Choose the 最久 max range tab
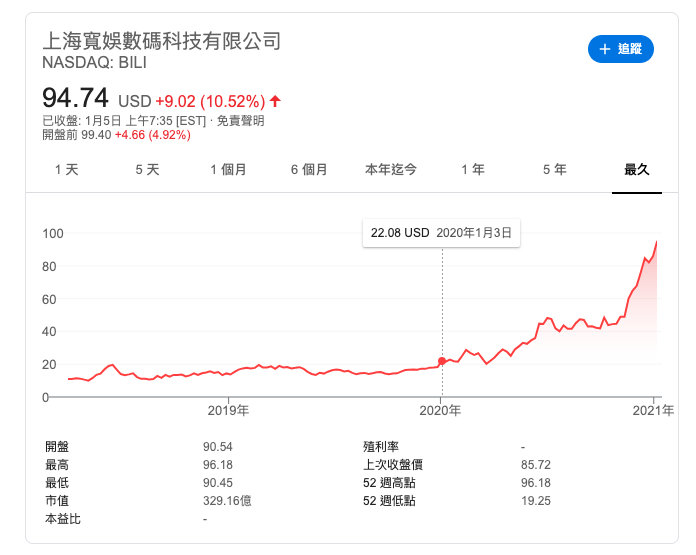 tap(637, 170)
